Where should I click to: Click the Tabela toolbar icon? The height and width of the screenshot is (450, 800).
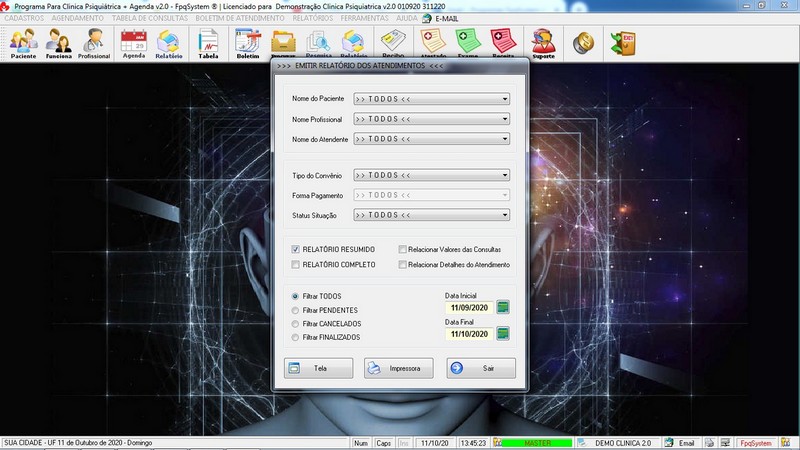208,44
